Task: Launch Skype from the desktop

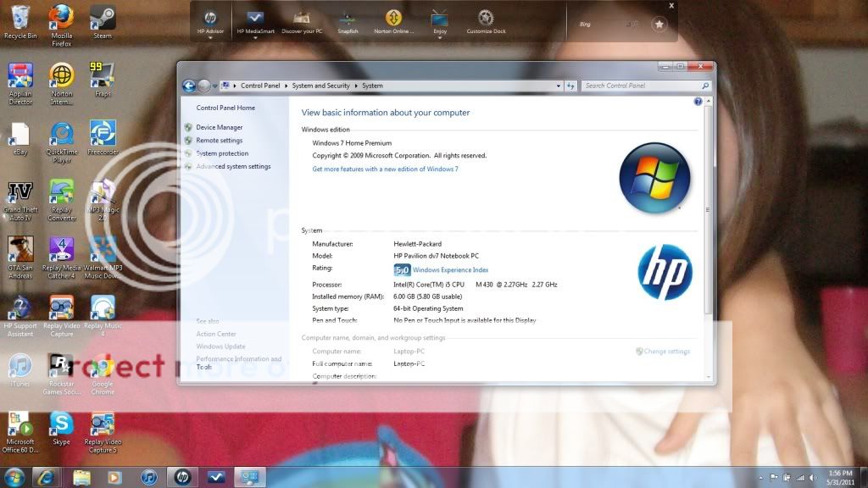Action: (61, 430)
